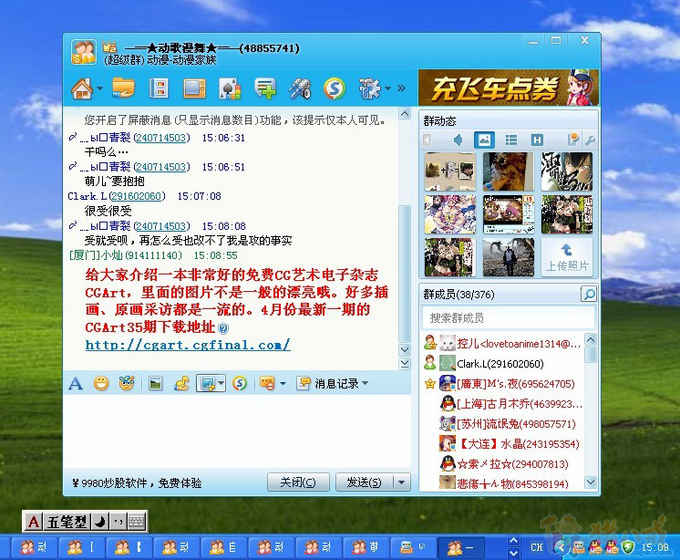The image size is (680, 560).
Task: Click the 充飞车点券 advertisement banner
Action: pos(509,87)
